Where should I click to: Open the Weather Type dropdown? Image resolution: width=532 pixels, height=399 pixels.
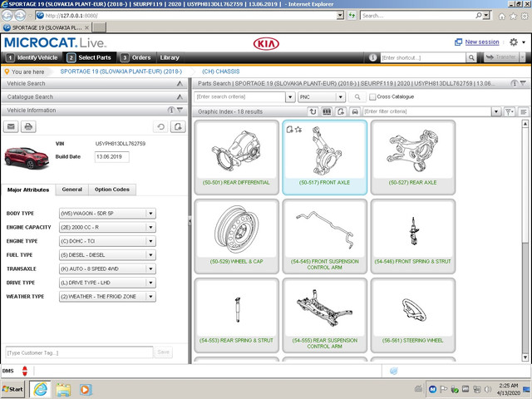click(x=150, y=297)
